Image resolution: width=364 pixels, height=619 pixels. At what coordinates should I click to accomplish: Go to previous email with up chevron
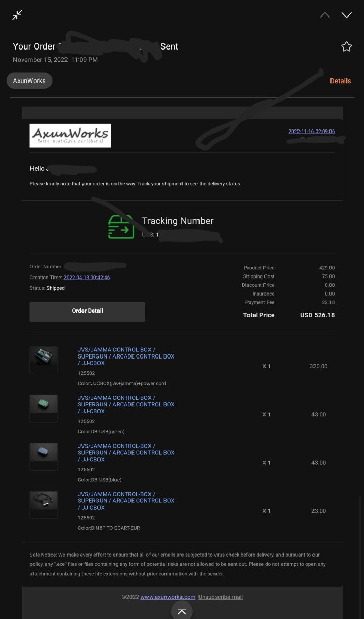click(325, 15)
